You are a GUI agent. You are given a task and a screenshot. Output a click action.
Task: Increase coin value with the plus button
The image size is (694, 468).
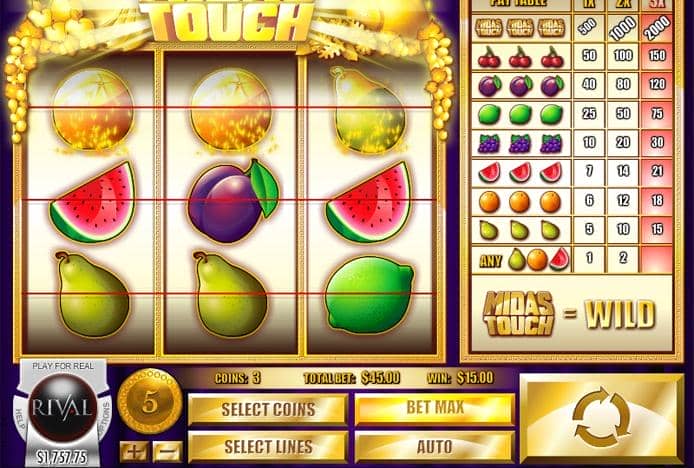click(133, 452)
